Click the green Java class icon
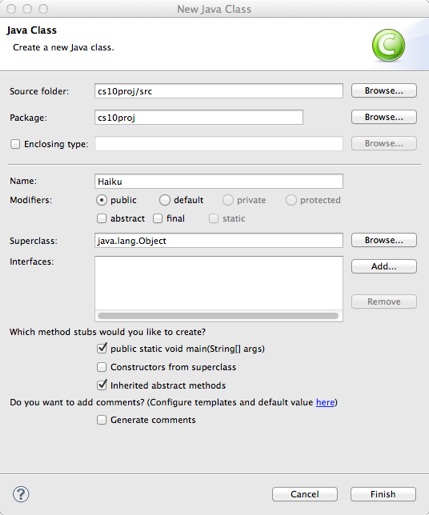 pyautogui.click(x=388, y=45)
